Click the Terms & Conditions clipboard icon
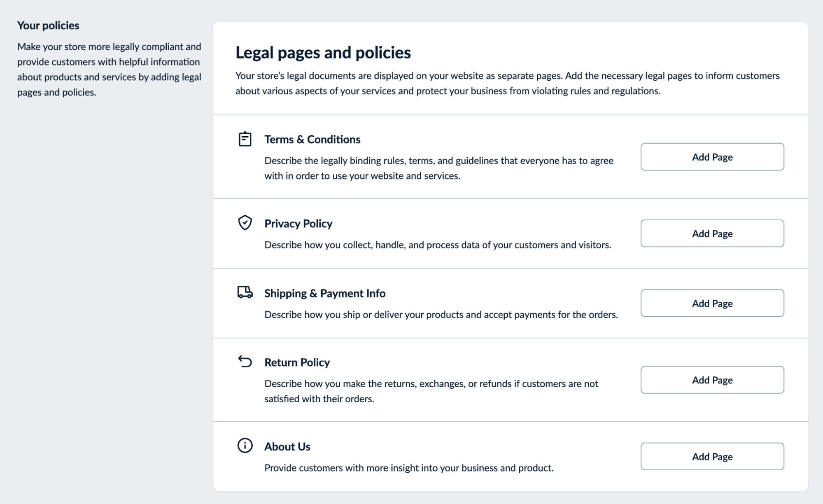Viewport: 823px width, 504px height. coord(245,139)
